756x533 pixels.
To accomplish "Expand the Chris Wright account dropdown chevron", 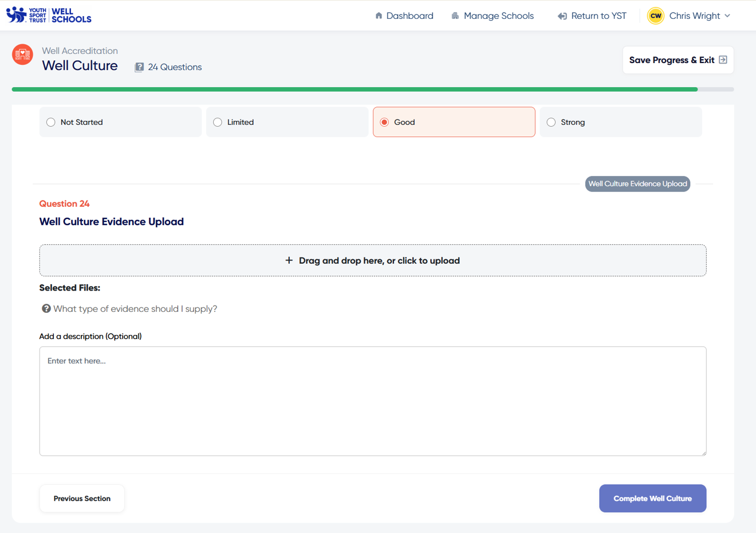I will tap(727, 16).
